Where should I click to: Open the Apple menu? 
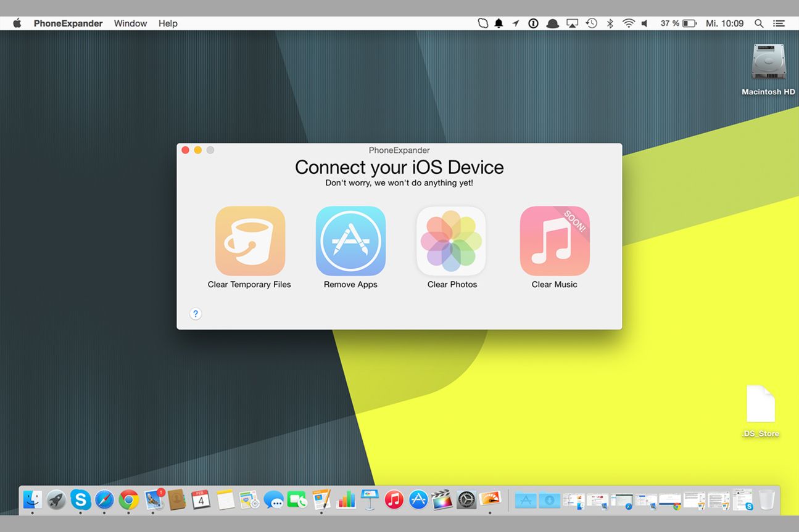click(17, 23)
